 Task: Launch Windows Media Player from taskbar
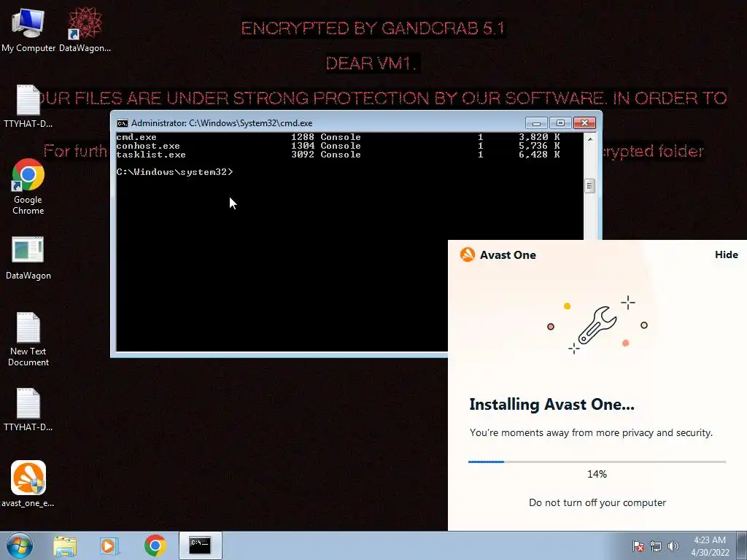tap(109, 545)
